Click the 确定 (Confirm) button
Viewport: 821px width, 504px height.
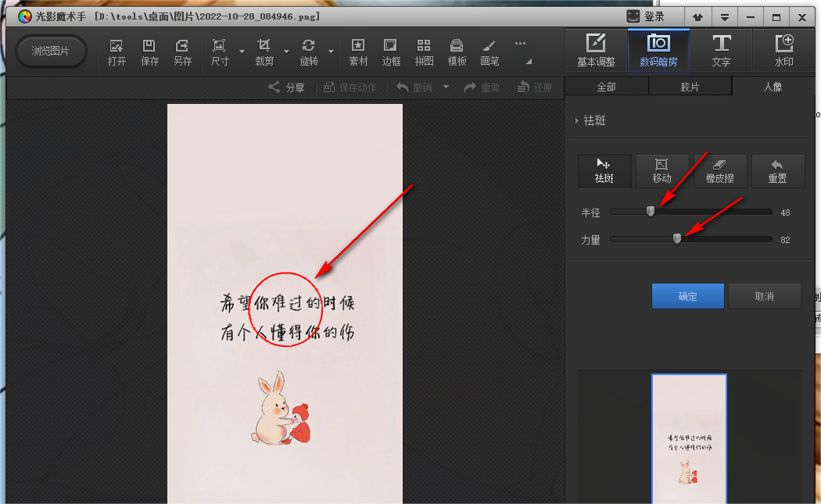point(687,296)
